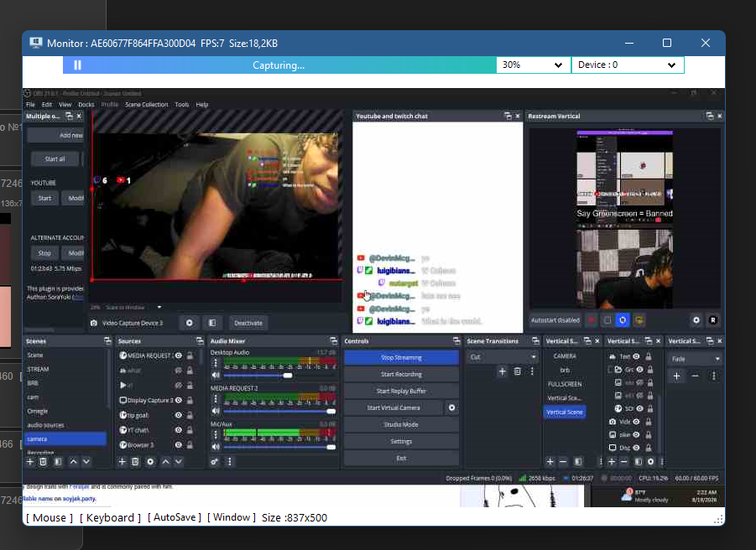Click the Start all button
The height and width of the screenshot is (550, 756).
click(x=55, y=159)
